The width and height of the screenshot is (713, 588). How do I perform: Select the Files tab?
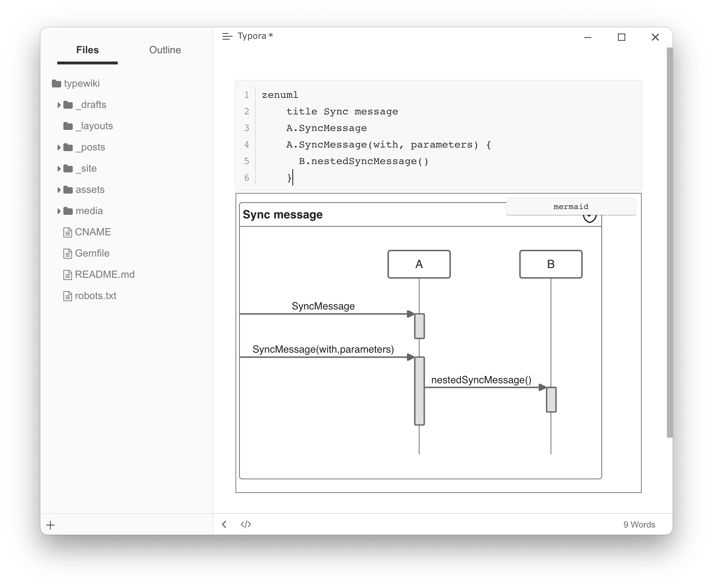88,50
